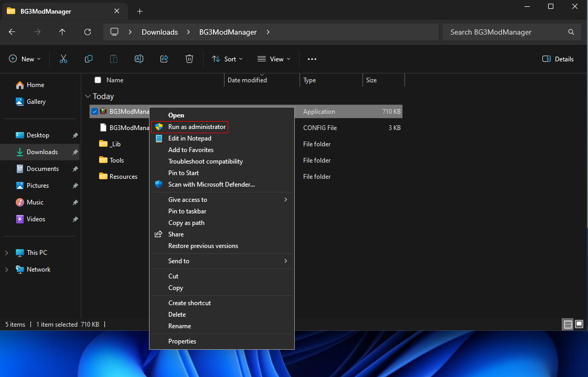Open a new tab with plus icon
Screen dimensions: 588x377
[140, 11]
